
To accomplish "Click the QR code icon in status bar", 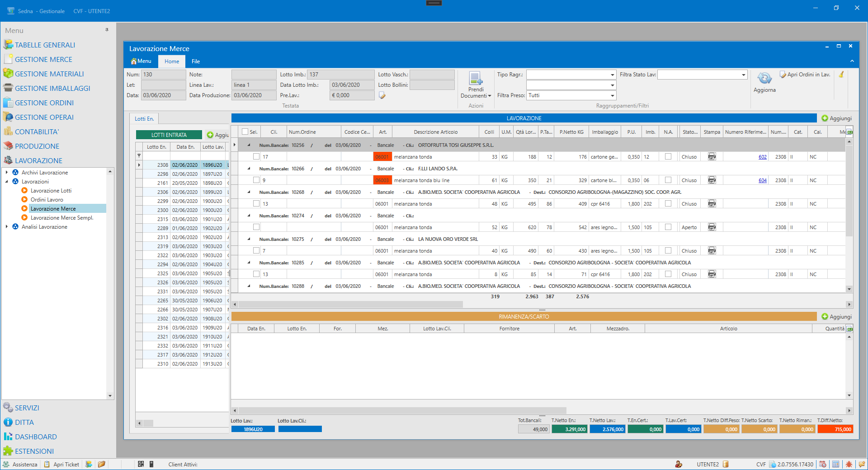I will (141, 464).
